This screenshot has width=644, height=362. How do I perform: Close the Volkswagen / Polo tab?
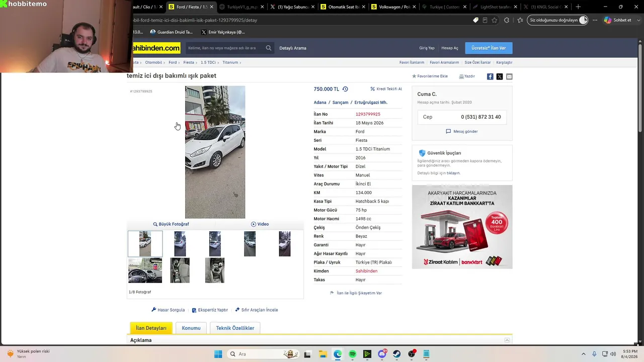pyautogui.click(x=414, y=7)
